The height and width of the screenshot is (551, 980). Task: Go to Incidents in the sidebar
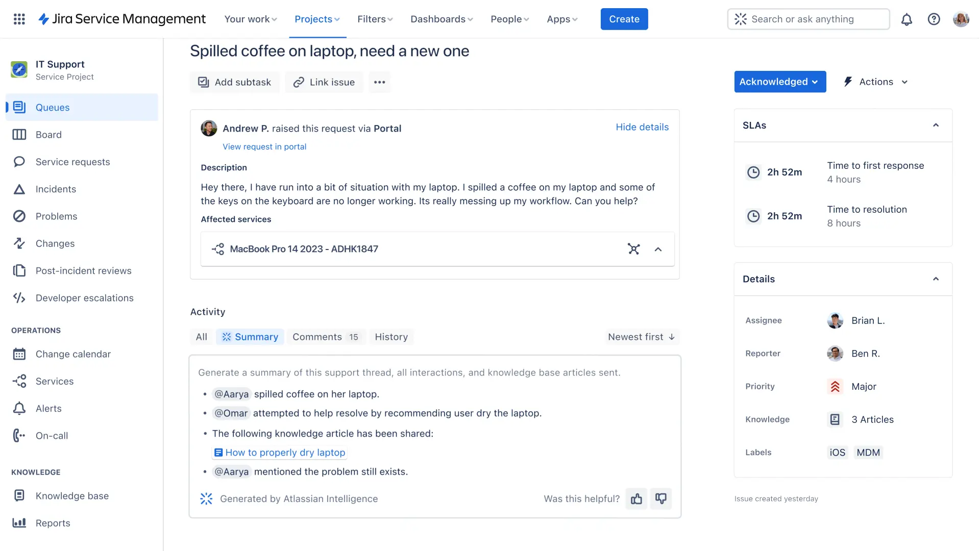tap(56, 189)
